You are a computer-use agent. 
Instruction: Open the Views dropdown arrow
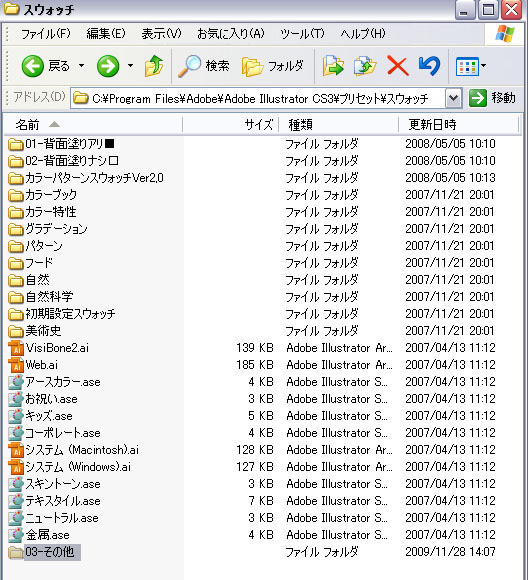click(x=484, y=67)
